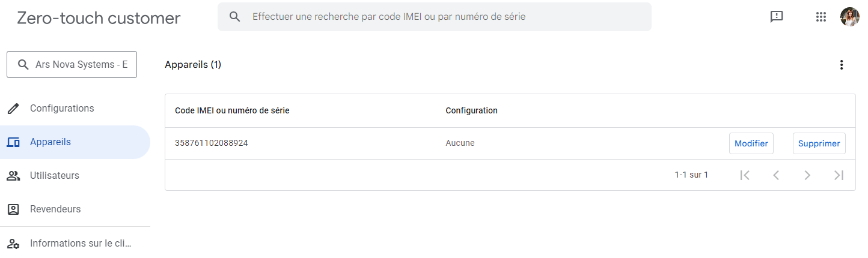Viewport: 868px width, 258px height.
Task: Focus the IMEI or serial number search field
Action: tap(435, 17)
